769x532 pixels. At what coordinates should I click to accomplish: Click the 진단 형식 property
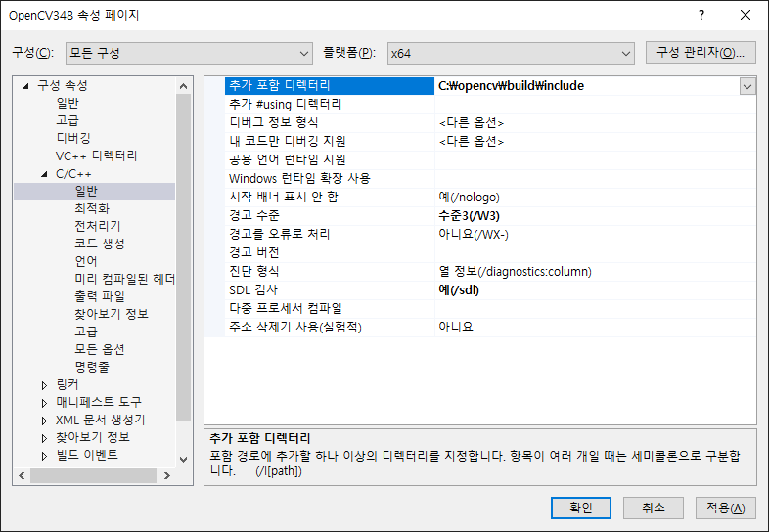330,272
